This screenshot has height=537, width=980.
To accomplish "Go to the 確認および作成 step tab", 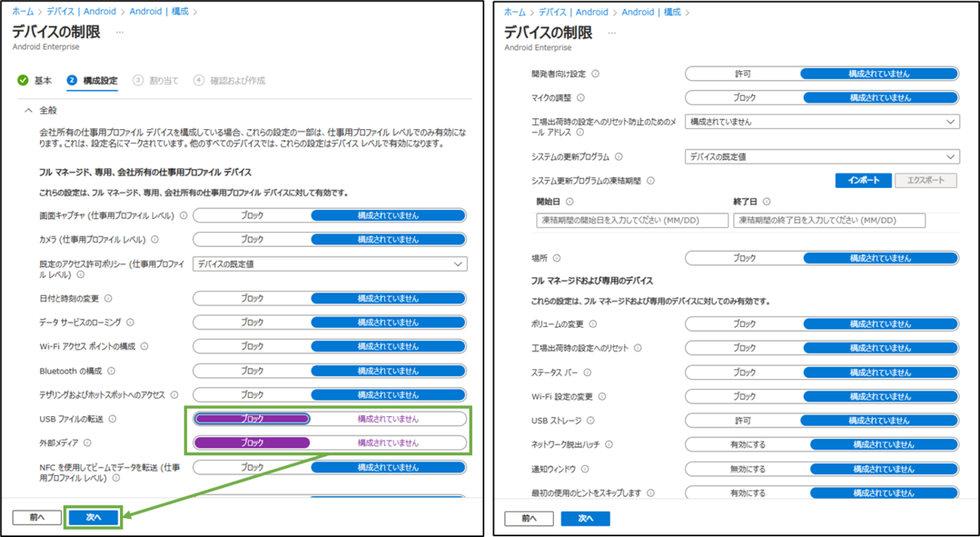I will (229, 80).
